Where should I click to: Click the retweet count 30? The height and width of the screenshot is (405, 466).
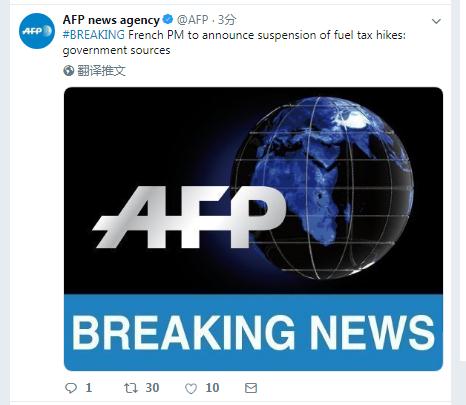pos(152,388)
